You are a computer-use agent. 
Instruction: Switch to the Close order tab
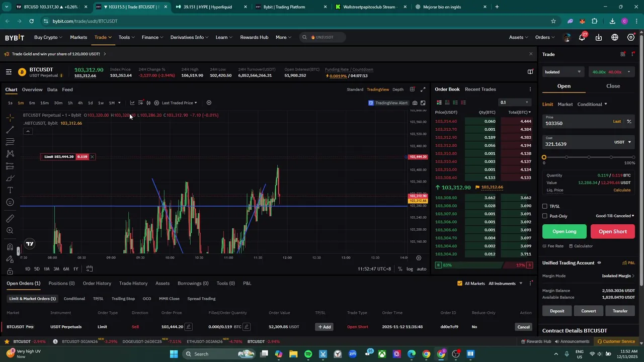[x=613, y=86]
